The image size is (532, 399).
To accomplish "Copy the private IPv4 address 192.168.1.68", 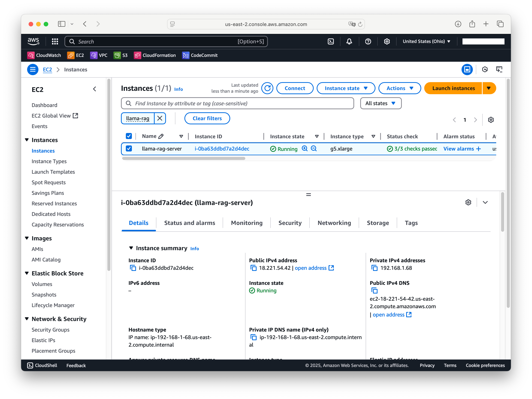I will 374,268.
